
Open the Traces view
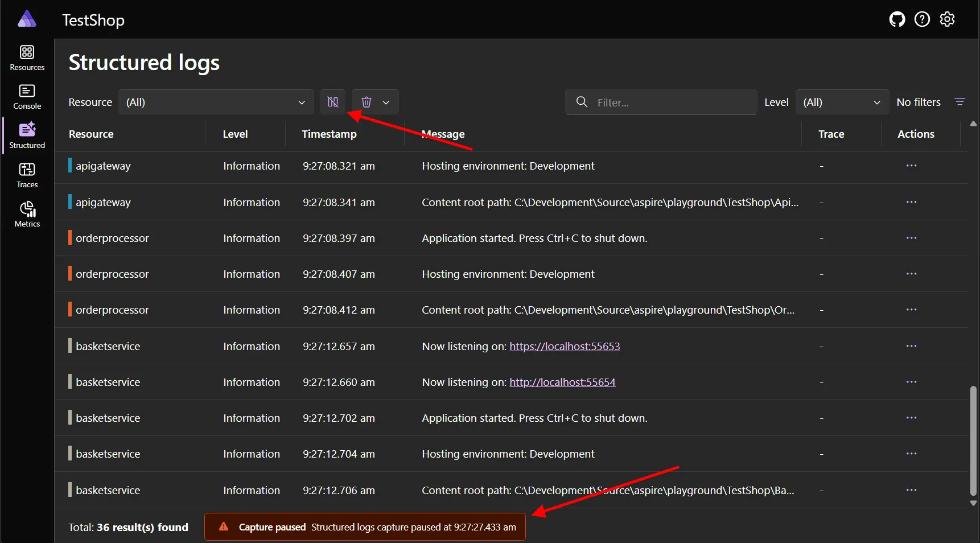point(26,174)
